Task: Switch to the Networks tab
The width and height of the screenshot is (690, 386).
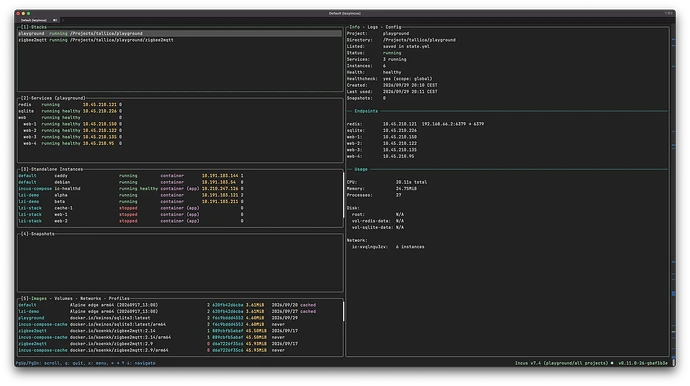Action: pyautogui.click(x=90, y=298)
